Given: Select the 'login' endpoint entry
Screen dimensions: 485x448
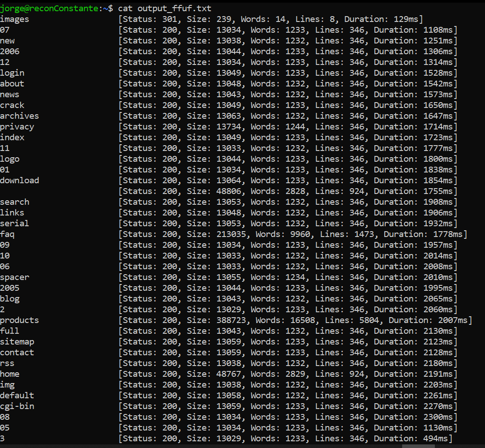Looking at the screenshot, I should (12, 73).
